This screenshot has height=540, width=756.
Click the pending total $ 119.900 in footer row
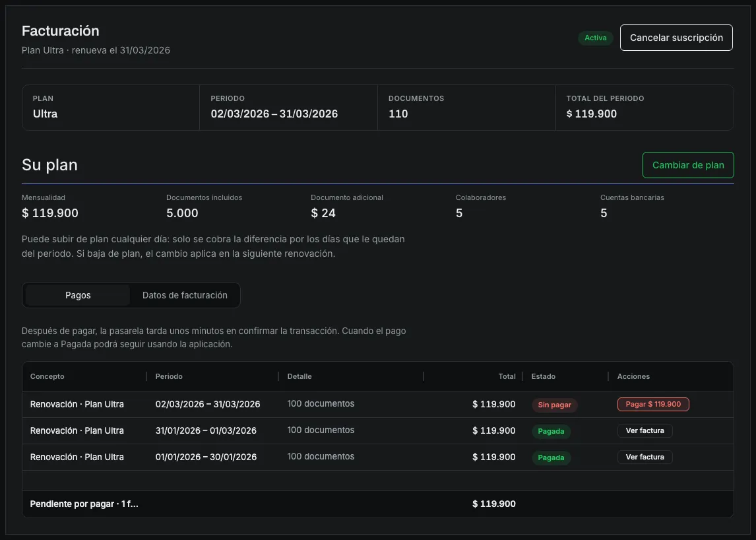(494, 504)
